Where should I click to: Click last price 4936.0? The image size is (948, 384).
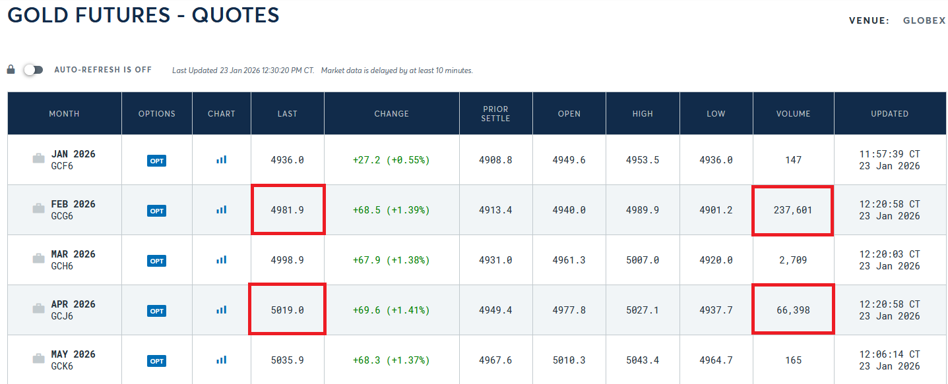pos(287,160)
